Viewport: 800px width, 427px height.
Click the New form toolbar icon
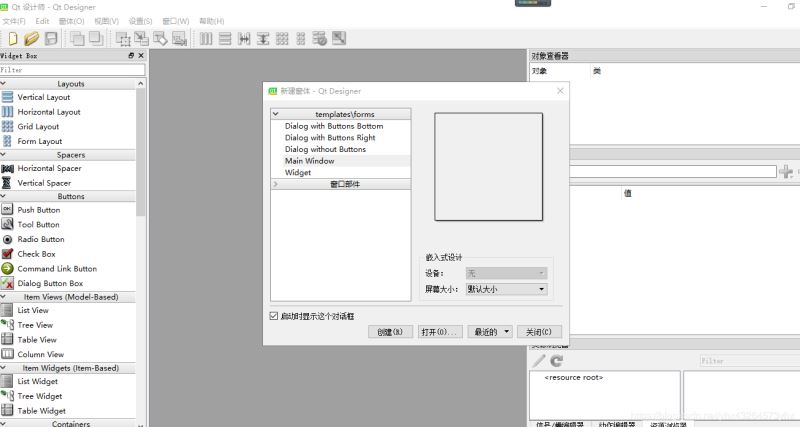coord(13,38)
